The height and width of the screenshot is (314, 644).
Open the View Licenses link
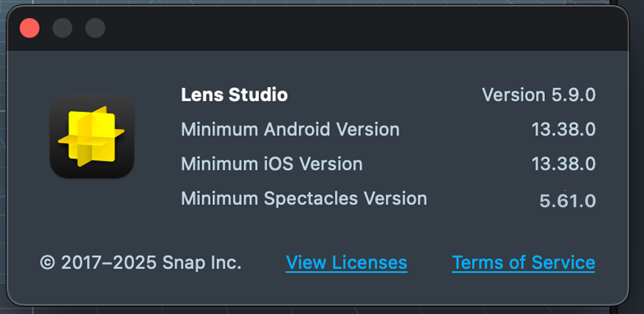347,263
